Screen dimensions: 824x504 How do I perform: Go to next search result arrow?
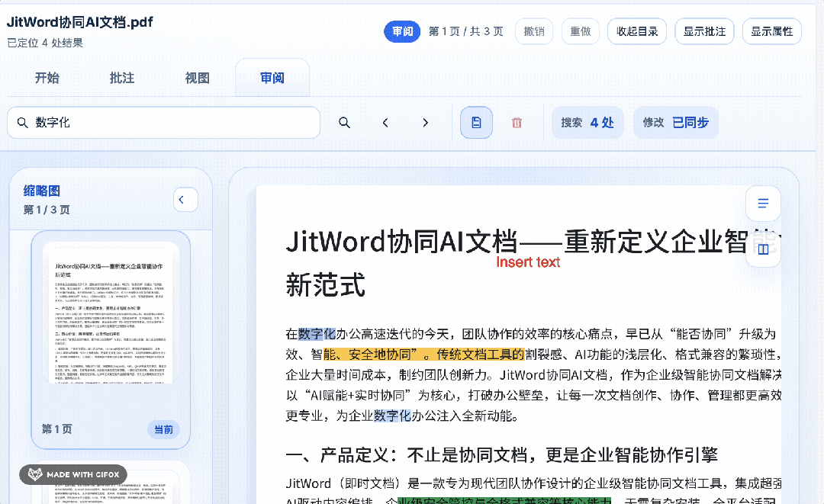coord(425,122)
